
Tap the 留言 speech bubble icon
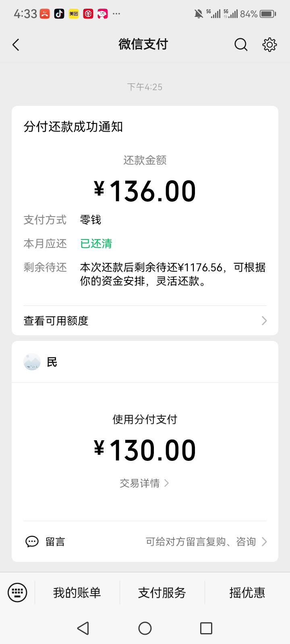pos(32,542)
